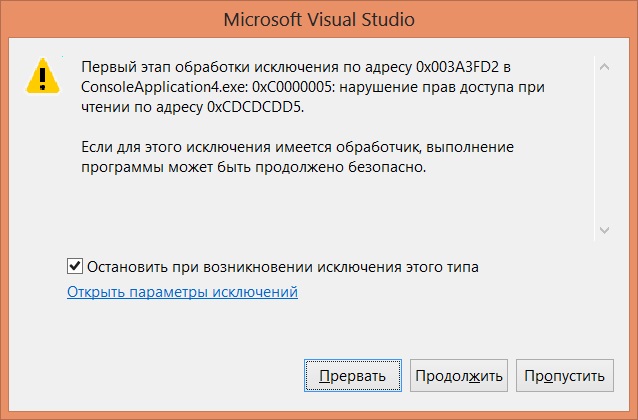This screenshot has height=420, width=638.
Task: Click the "Если для этого исключения" paragraph
Action: [x=297, y=157]
